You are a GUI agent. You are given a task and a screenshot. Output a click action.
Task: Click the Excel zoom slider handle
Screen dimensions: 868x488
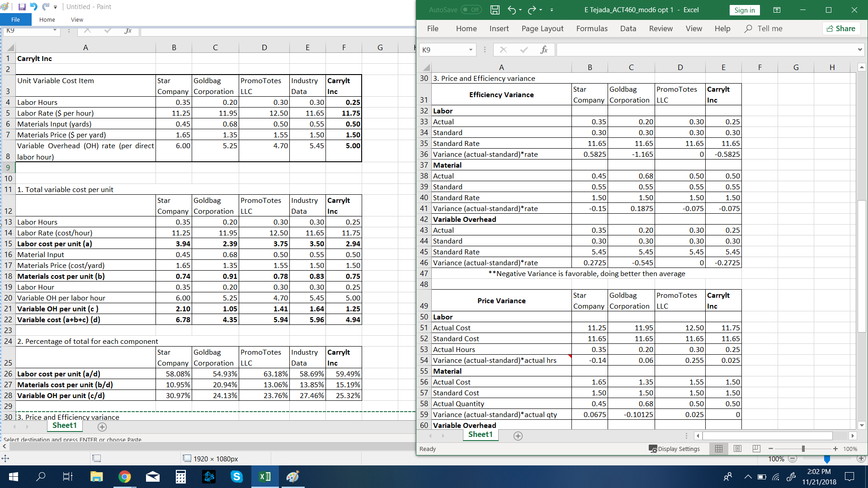803,449
